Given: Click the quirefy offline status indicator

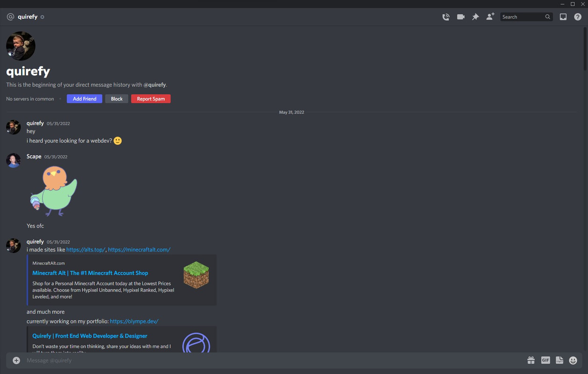Looking at the screenshot, I should 43,17.
